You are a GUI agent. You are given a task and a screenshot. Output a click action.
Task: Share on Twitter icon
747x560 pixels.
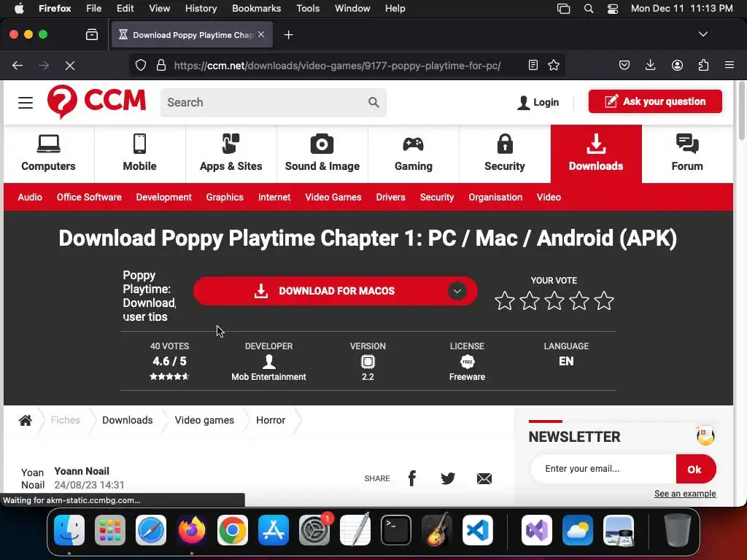pyautogui.click(x=448, y=478)
